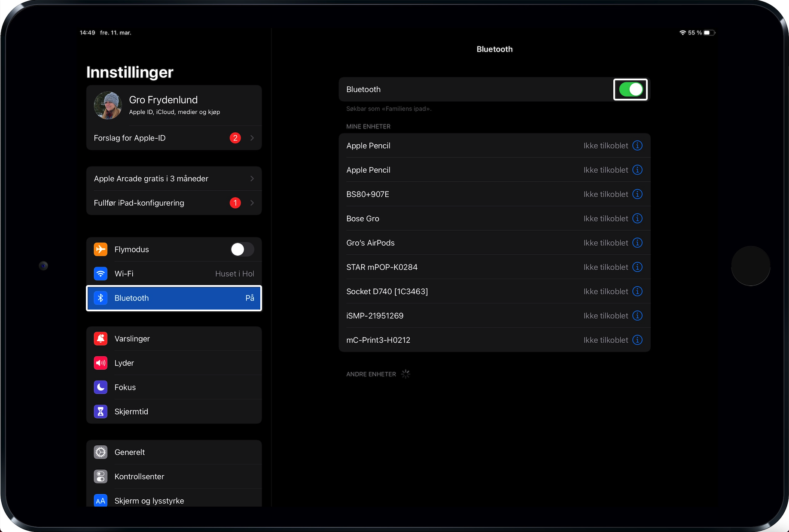
Task: Tap the battery icon in status bar
Action: click(709, 33)
